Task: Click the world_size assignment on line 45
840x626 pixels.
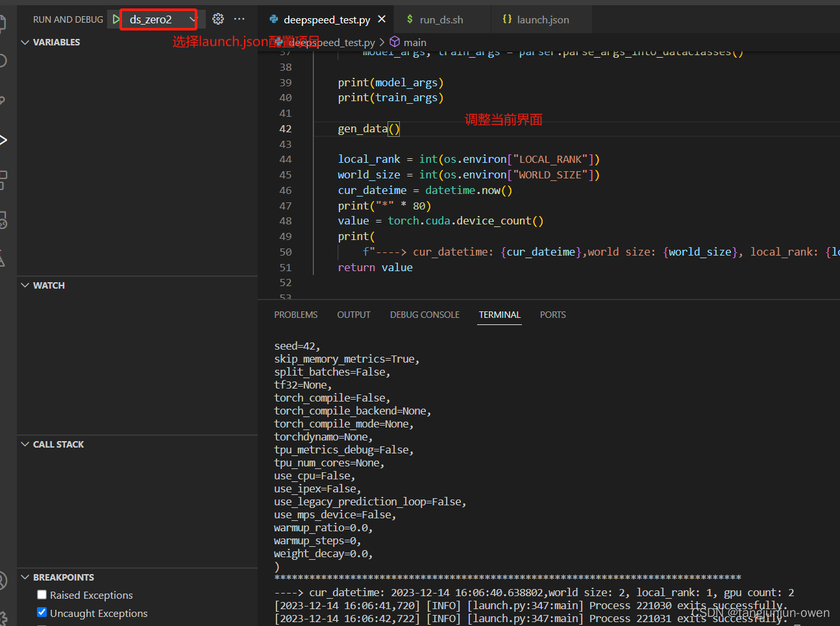Action: (469, 175)
